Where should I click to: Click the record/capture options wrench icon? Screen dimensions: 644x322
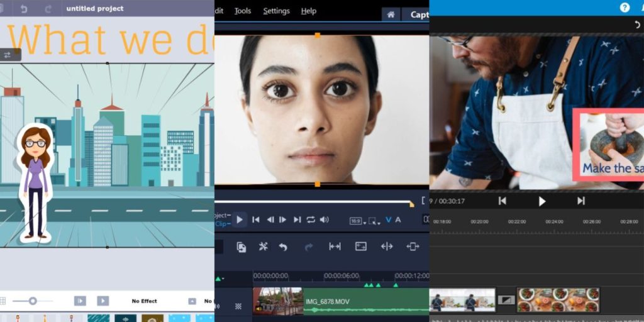pos(263,247)
